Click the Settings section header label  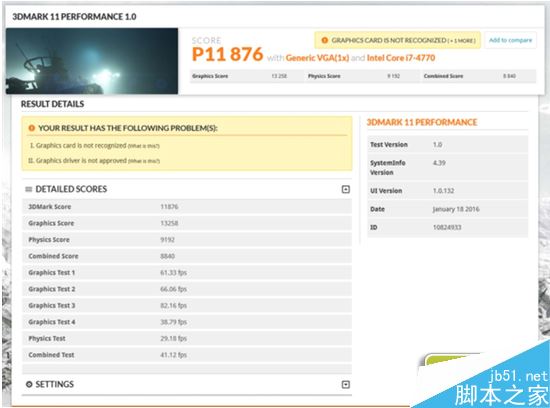55,384
